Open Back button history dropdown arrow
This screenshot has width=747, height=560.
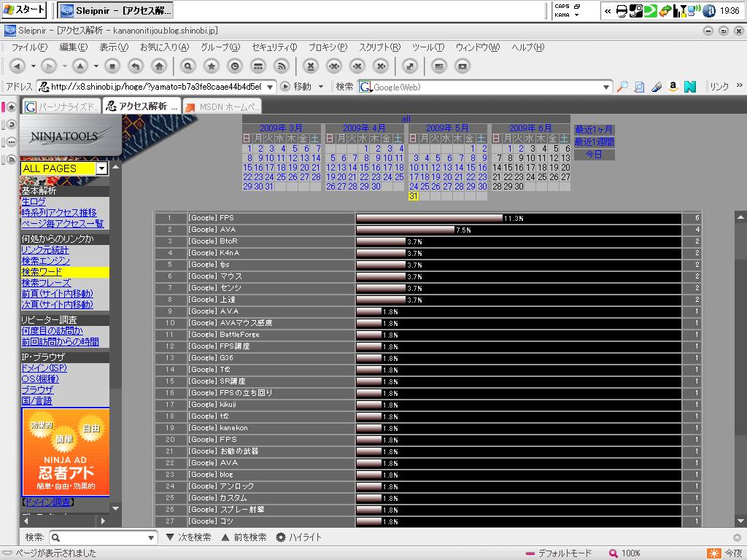(34, 66)
